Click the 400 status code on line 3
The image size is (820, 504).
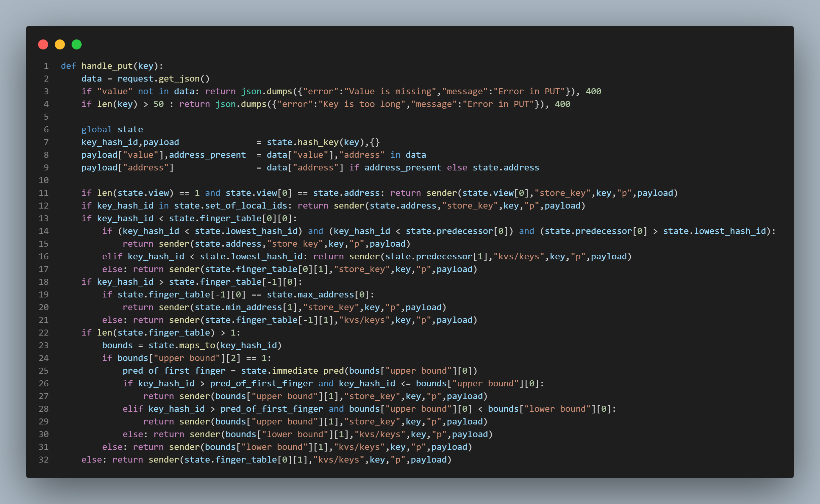pyautogui.click(x=594, y=91)
